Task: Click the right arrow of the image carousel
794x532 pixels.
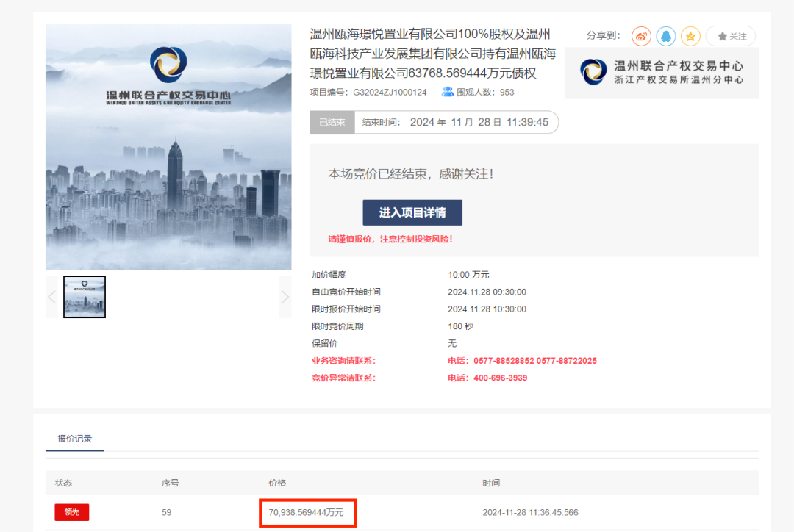Action: point(285,296)
